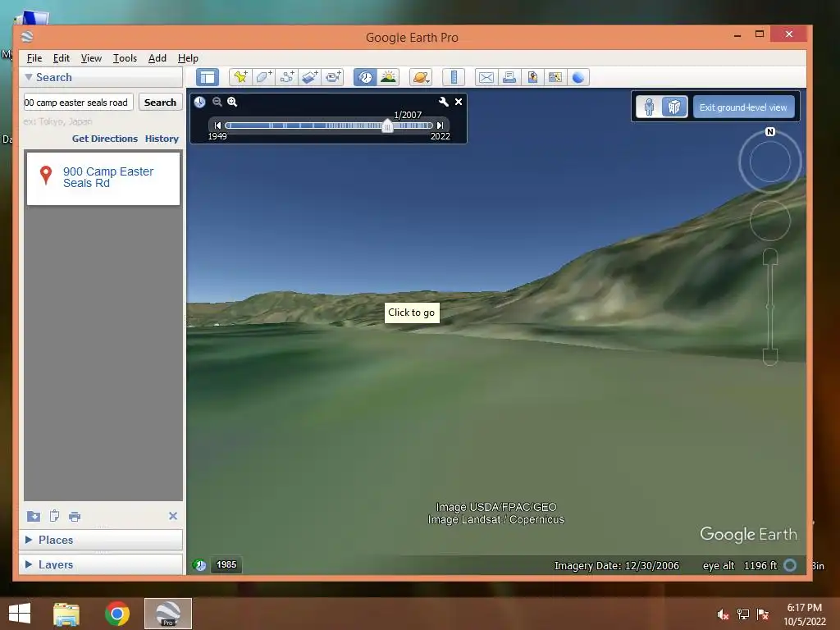The height and width of the screenshot is (630, 840).
Task: Toggle the sidebar panel button
Action: 208,77
